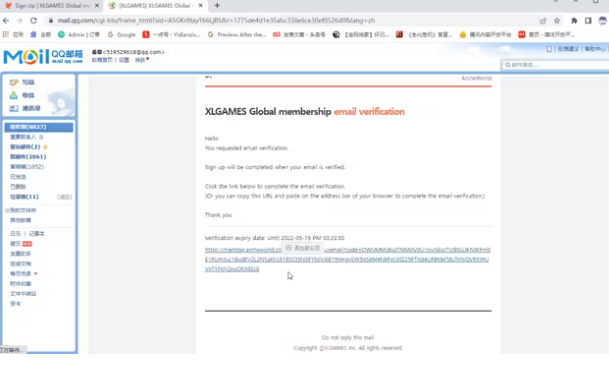Toggle the browser side panel icon

click(x=588, y=21)
